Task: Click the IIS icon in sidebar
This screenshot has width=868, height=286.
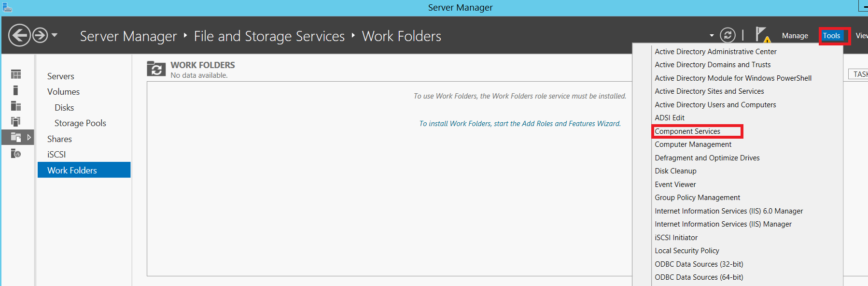Action: tap(16, 154)
